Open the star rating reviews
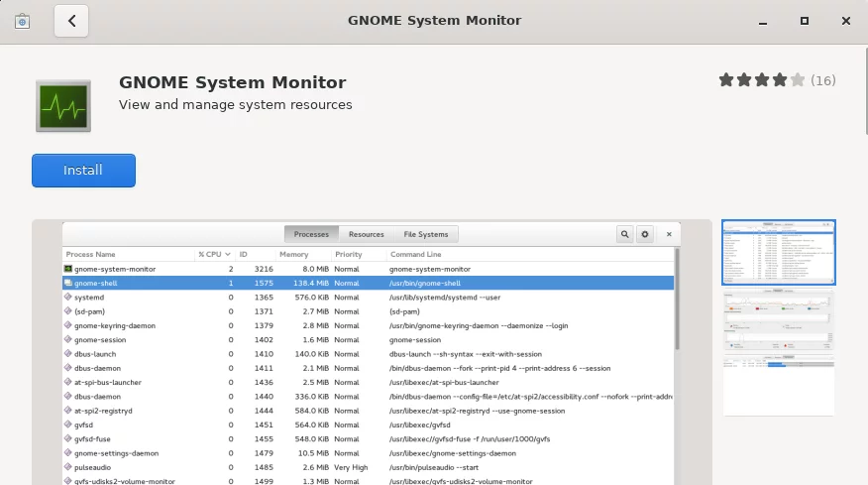 777,80
